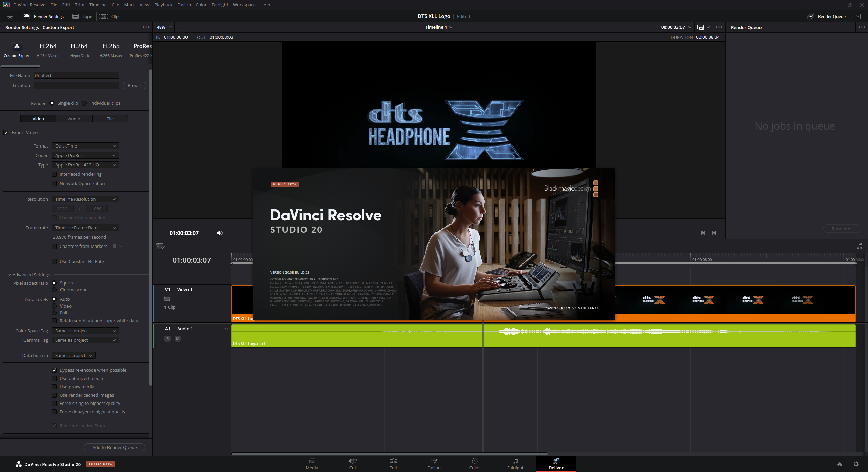Click the home project manager icon
Image resolution: width=868 pixels, height=472 pixels.
point(840,464)
